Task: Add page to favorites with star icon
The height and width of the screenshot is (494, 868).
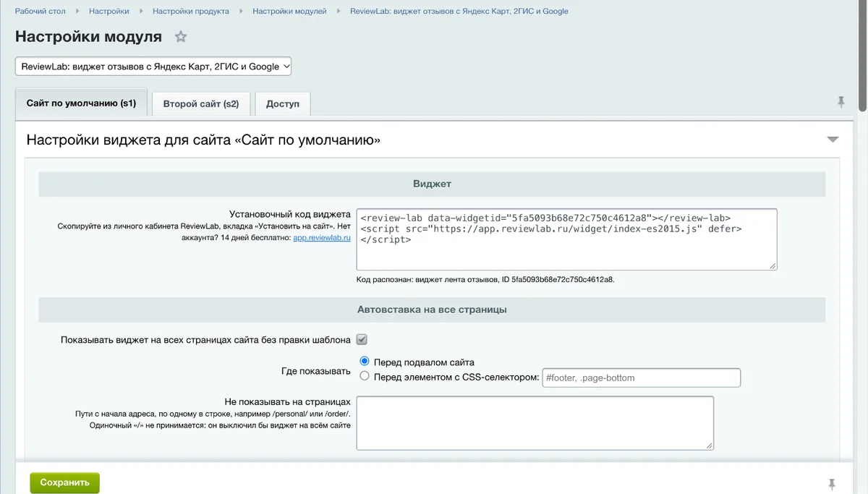Action: click(181, 37)
